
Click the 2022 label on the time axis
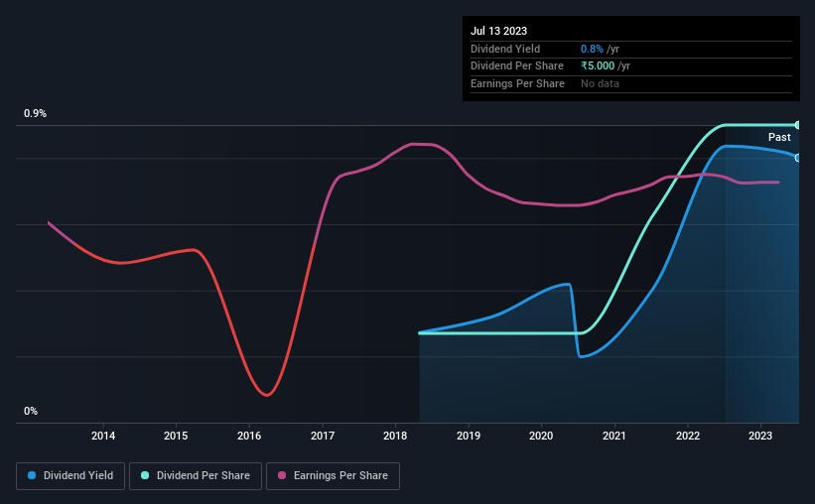[x=688, y=436]
